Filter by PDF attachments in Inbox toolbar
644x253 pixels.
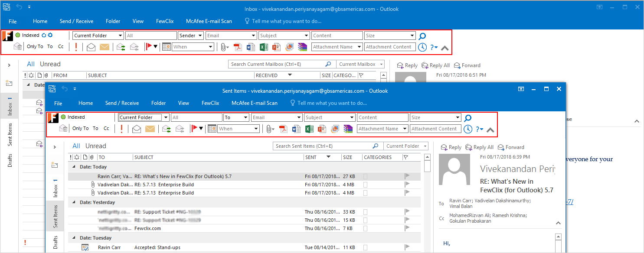(238, 47)
